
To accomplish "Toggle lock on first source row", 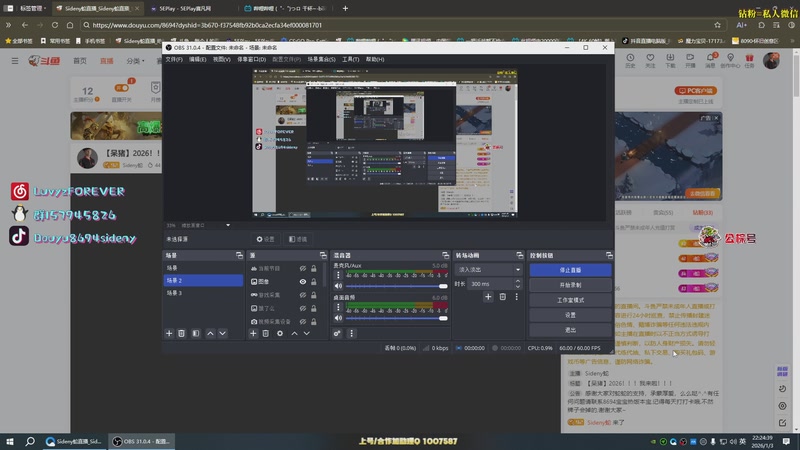I will click(314, 268).
